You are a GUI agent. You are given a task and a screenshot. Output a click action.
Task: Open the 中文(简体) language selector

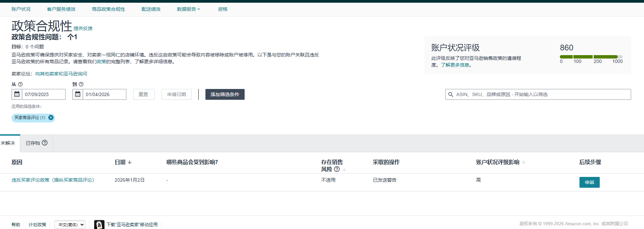(x=70, y=225)
